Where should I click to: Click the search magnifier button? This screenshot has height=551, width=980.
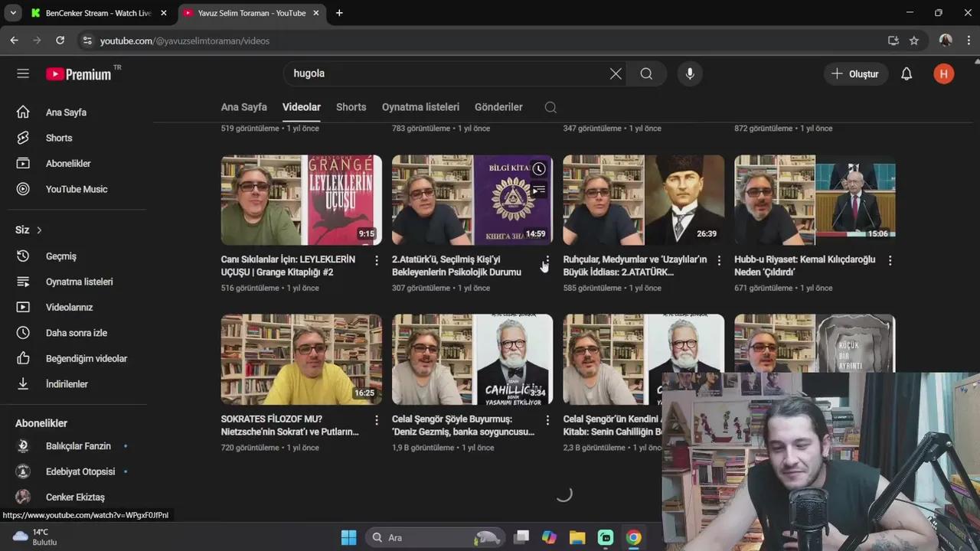click(646, 73)
